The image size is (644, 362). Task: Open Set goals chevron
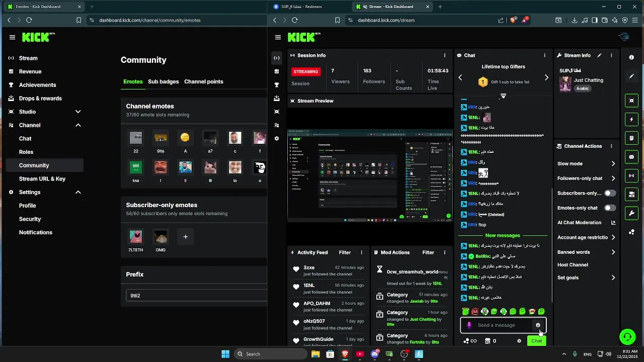[x=613, y=278]
